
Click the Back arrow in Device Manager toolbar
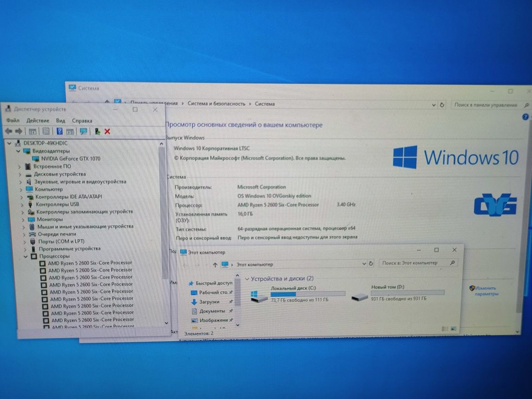point(8,131)
